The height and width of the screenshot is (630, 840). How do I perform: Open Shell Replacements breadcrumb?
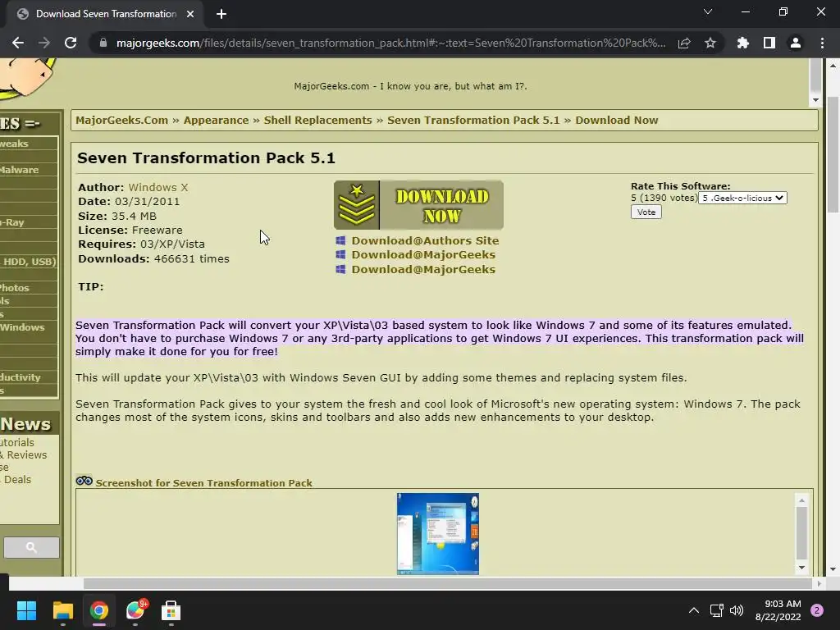click(317, 120)
